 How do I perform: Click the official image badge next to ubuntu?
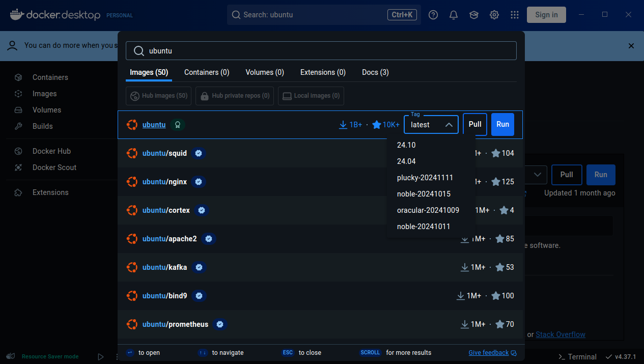(178, 125)
